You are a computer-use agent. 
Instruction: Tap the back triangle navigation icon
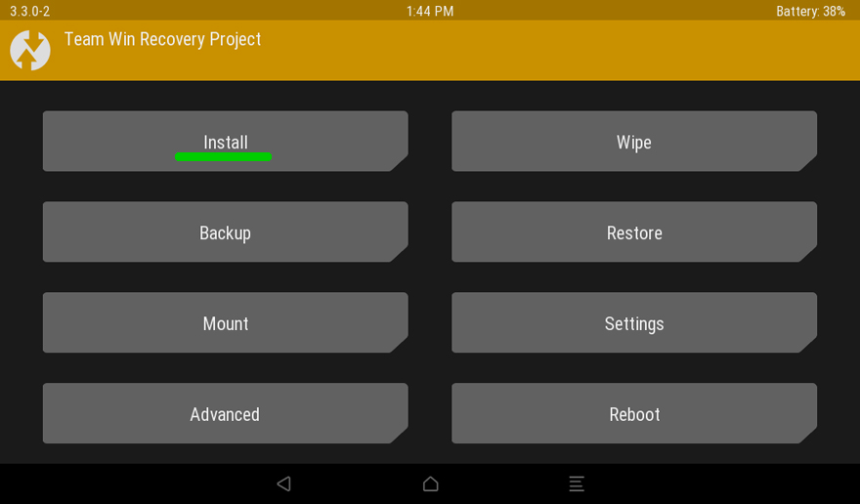click(x=283, y=483)
